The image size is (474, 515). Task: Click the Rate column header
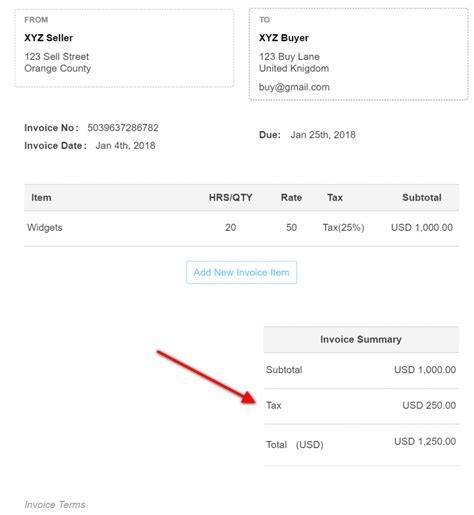[x=291, y=198]
